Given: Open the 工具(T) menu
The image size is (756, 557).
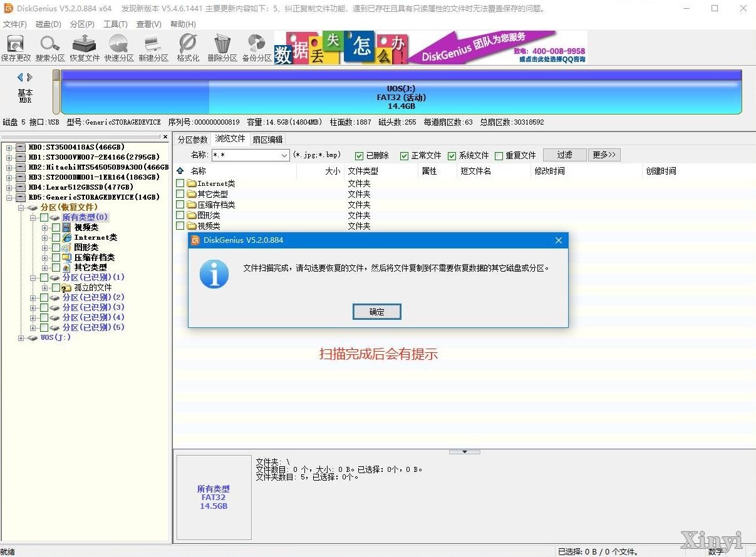Looking at the screenshot, I should [115, 24].
